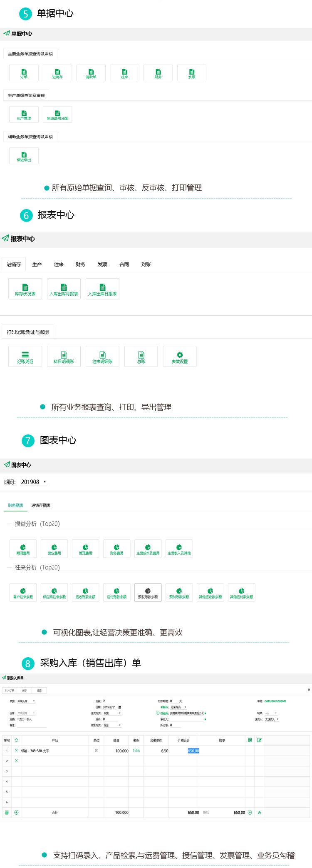The width and height of the screenshot is (312, 868).
Task: Switch to the 发票 report tab
Action: (102, 264)
